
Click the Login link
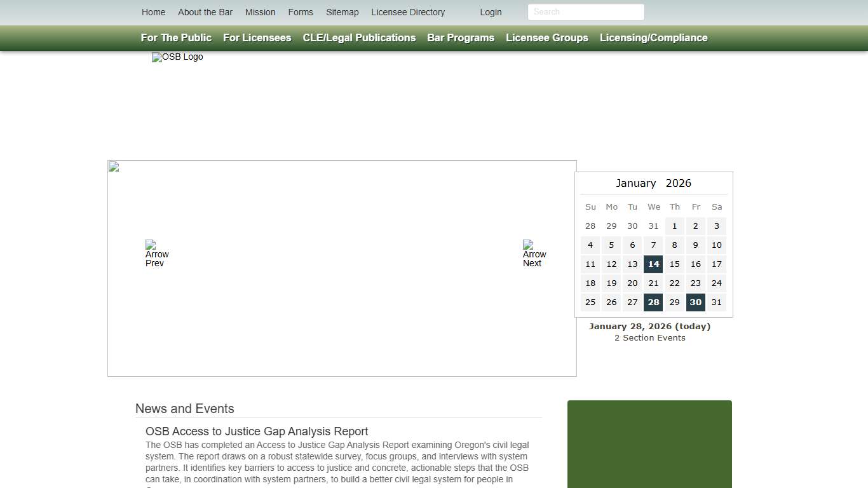491,12
